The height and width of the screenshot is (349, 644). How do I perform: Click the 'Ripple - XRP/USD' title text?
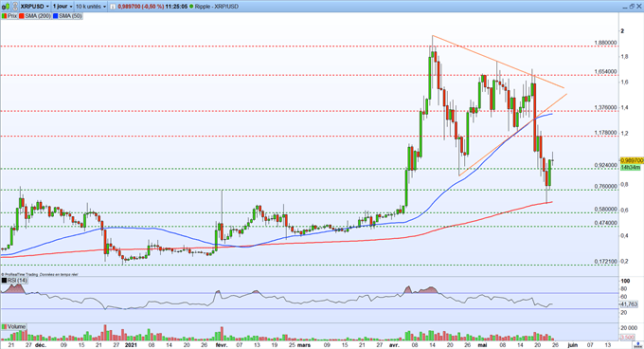[x=217, y=7]
